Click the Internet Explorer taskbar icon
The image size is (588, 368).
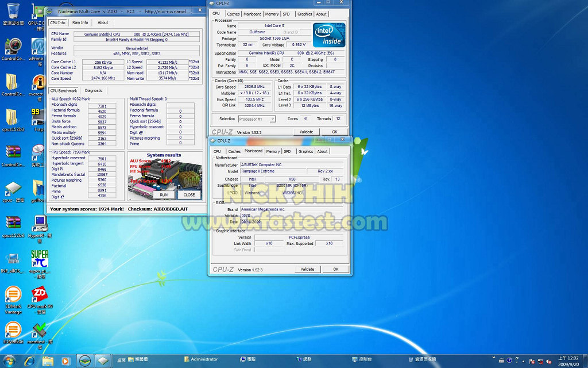[x=29, y=361]
